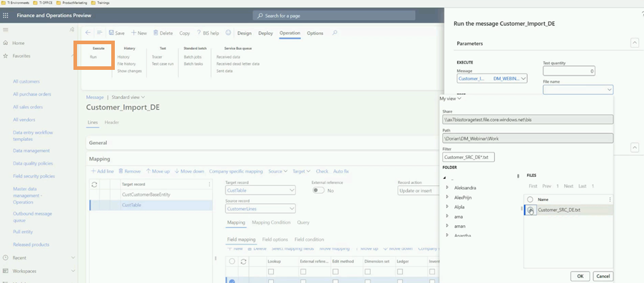
Task: Click the feedback smiley icon
Action: (228, 33)
